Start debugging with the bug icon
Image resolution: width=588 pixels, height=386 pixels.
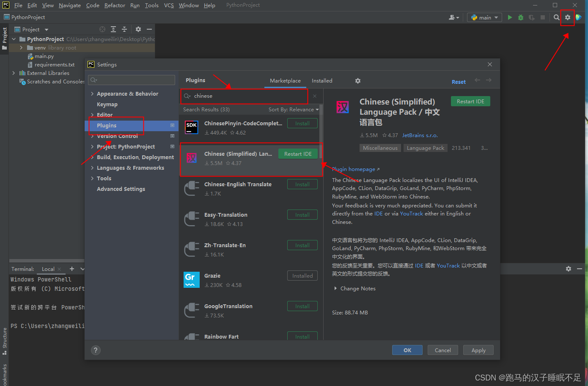coord(521,17)
